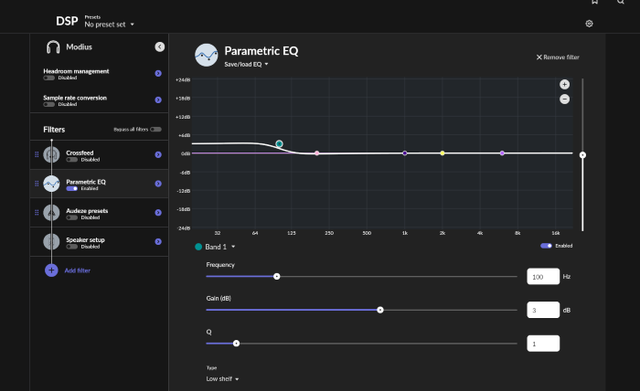Zoom in on the EQ graph
Viewport: 640px width, 391px height.
click(564, 84)
